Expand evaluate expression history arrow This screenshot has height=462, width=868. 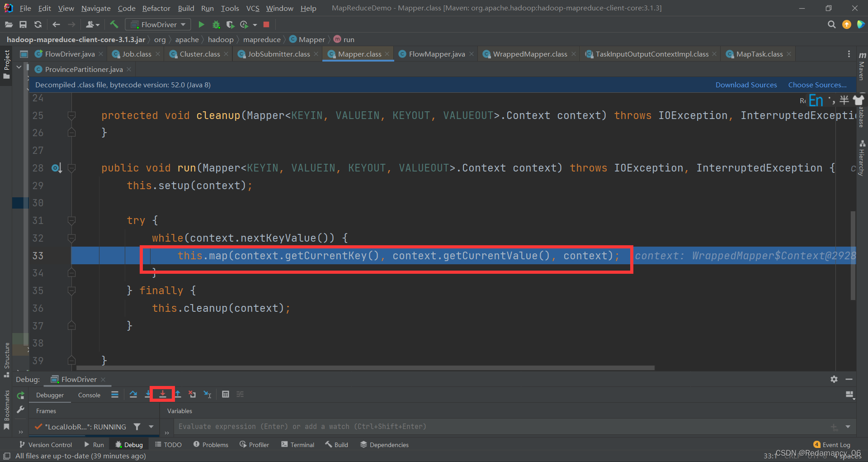click(848, 427)
